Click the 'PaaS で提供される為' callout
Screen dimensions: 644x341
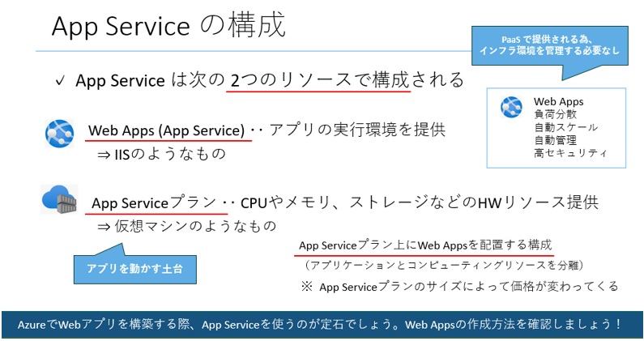549,45
